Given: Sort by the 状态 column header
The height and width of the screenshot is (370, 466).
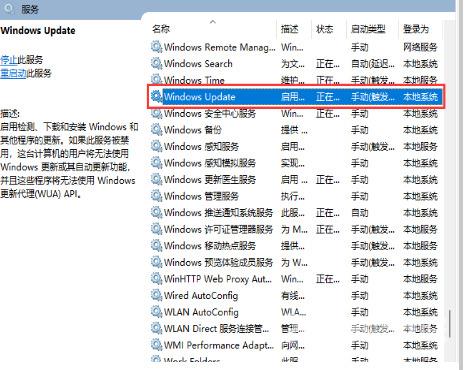Looking at the screenshot, I should [324, 29].
